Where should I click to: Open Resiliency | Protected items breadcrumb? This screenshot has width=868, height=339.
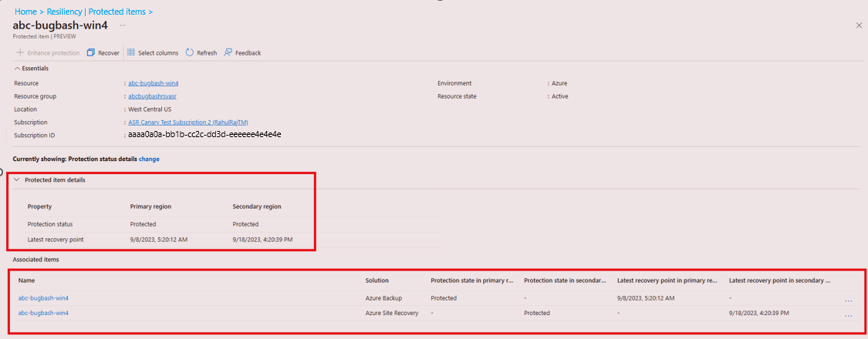[96, 11]
